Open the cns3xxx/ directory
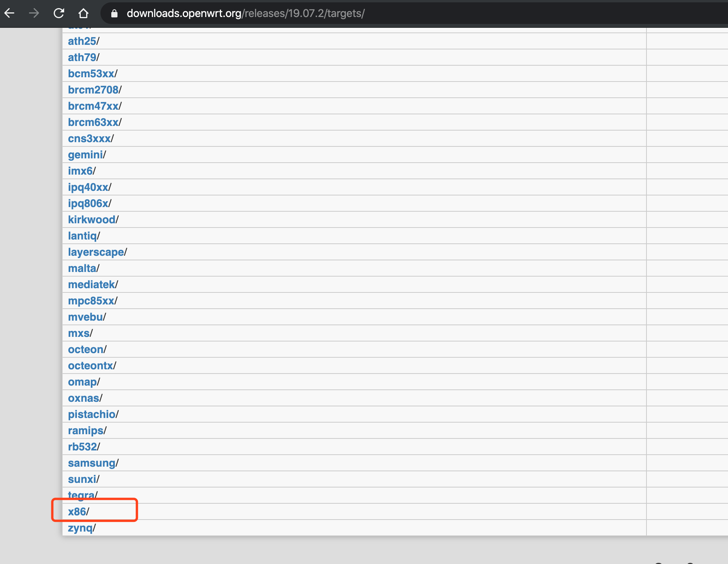Screen dimensions: 728x564 coord(89,138)
